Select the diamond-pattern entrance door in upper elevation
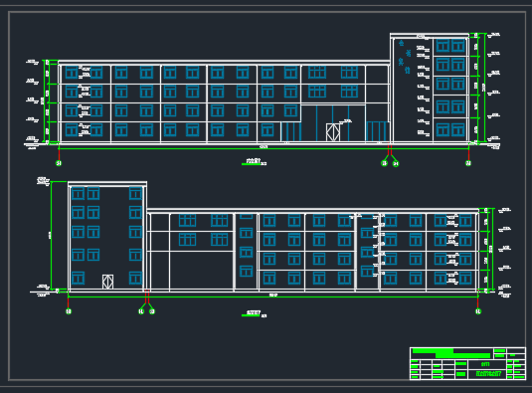 pyautogui.click(x=333, y=132)
